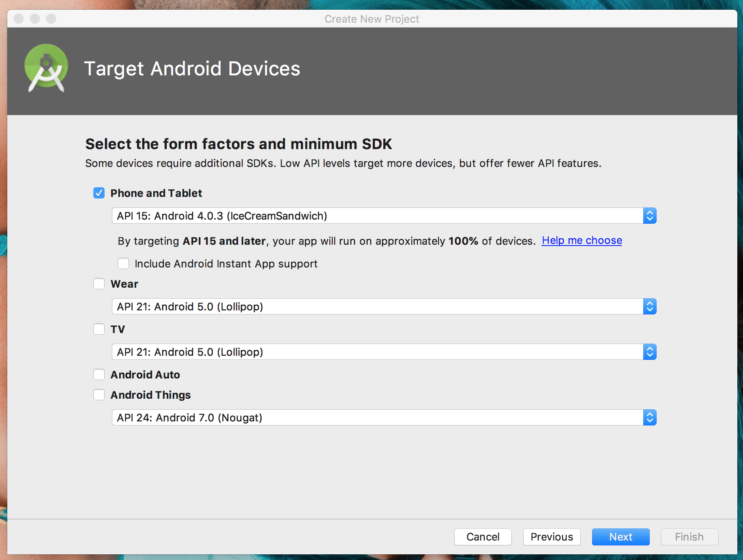Click the Create New Project window title
The width and height of the screenshot is (743, 560).
point(372,19)
